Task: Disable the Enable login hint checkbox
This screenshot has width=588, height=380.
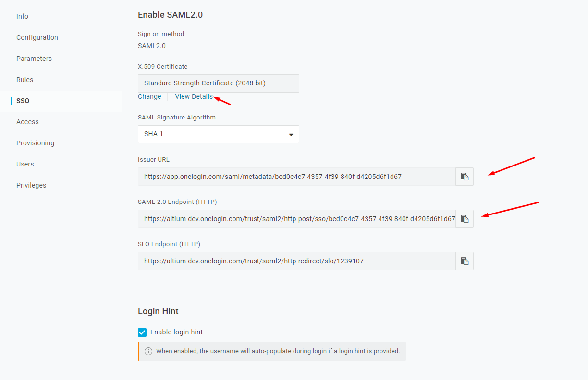Action: [142, 332]
